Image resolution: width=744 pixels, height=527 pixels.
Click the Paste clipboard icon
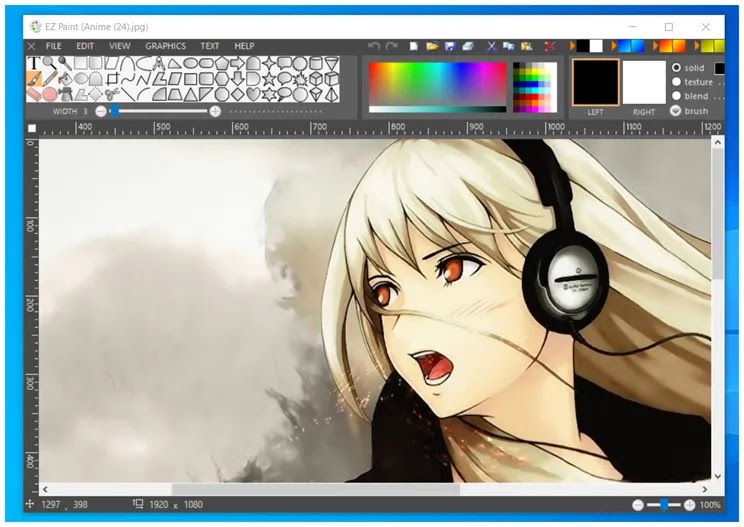point(527,46)
